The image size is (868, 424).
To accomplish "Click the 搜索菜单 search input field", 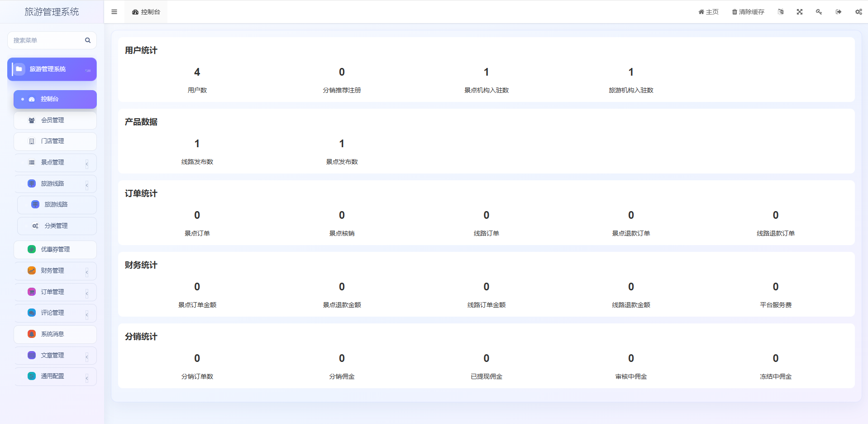I will click(x=45, y=40).
